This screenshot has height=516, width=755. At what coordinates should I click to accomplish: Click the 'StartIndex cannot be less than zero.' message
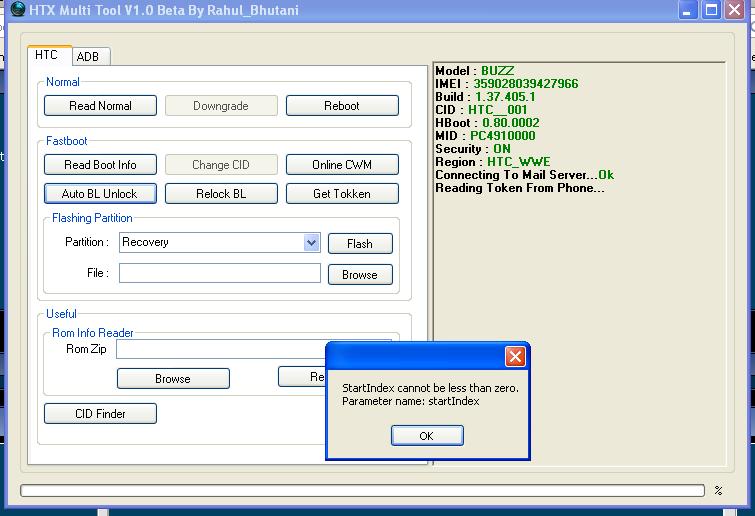click(x=430, y=388)
